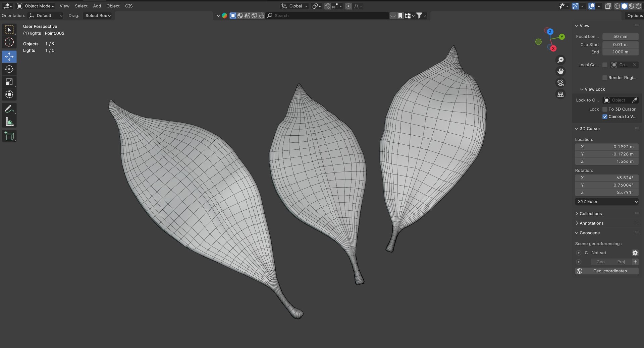The width and height of the screenshot is (644, 348).
Task: Enable Render Region checkbox
Action: (x=605, y=78)
